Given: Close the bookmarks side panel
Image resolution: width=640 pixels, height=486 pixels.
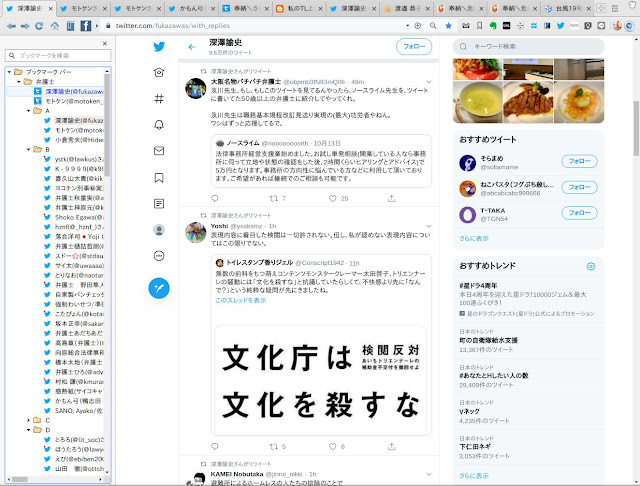Looking at the screenshot, I should tap(105, 43).
